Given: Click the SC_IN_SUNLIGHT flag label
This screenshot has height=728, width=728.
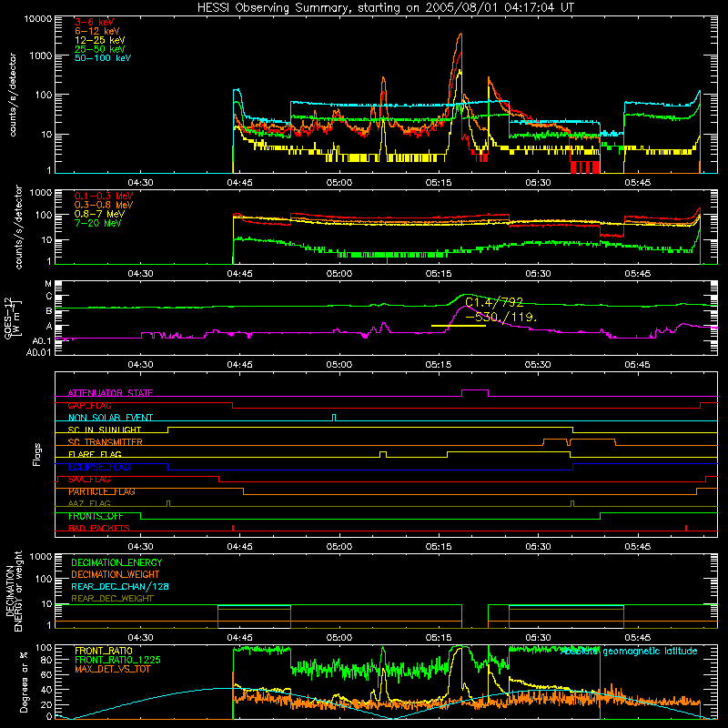Looking at the screenshot, I should coord(105,430).
